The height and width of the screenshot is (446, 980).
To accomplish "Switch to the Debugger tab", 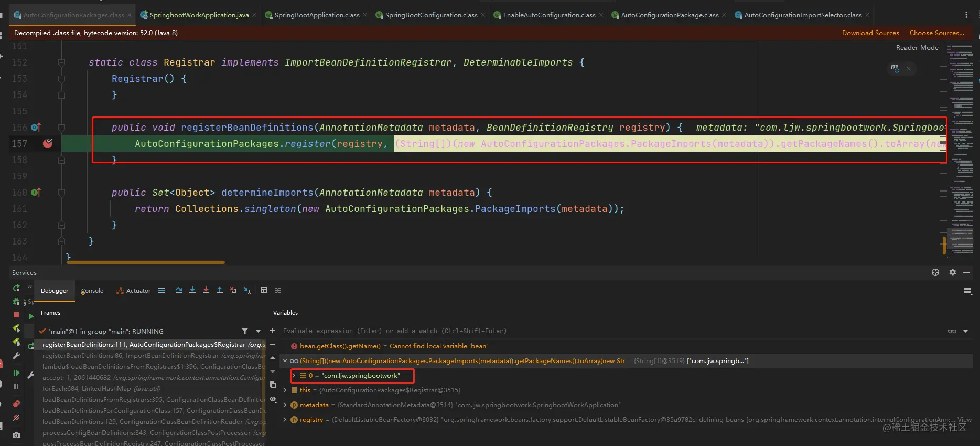I will click(x=55, y=291).
